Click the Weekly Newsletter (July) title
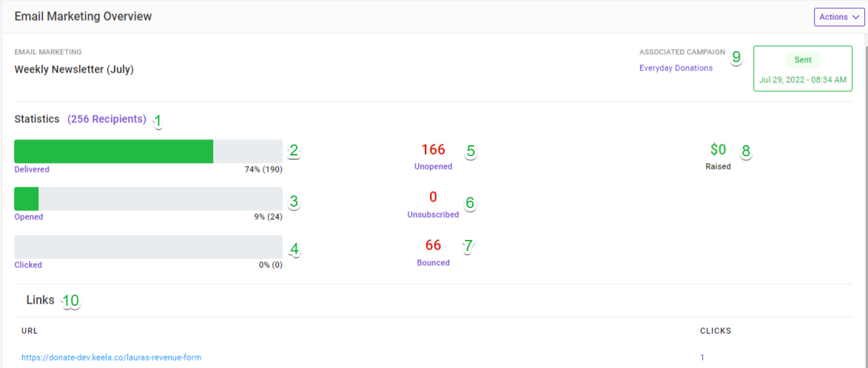This screenshot has width=868, height=368. 74,70
